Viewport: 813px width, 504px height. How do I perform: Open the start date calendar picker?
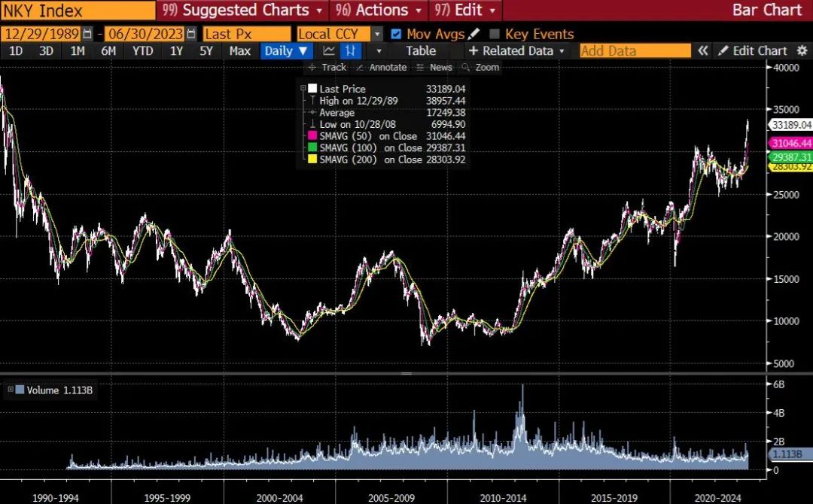point(88,34)
